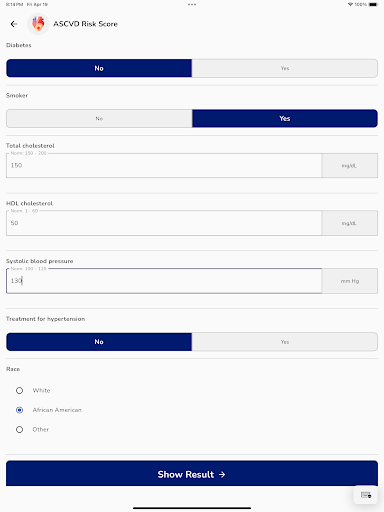Choose No for Treatment for hypertension

(x=99, y=342)
